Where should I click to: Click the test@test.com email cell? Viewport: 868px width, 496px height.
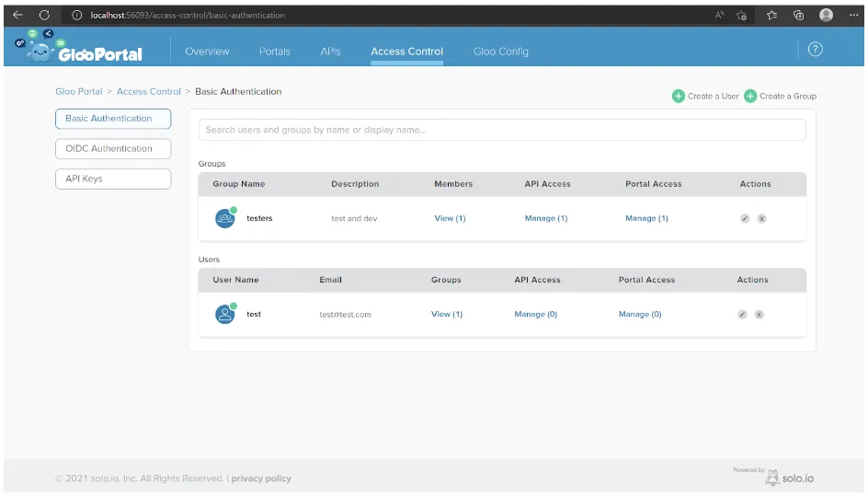coord(345,314)
